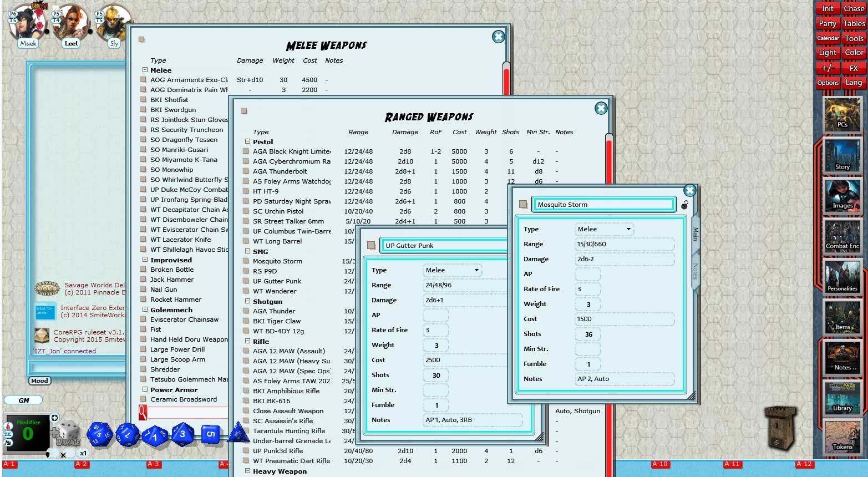This screenshot has height=477, width=868.
Task: Open the Color selector in the sidebar
Action: pos(854,52)
